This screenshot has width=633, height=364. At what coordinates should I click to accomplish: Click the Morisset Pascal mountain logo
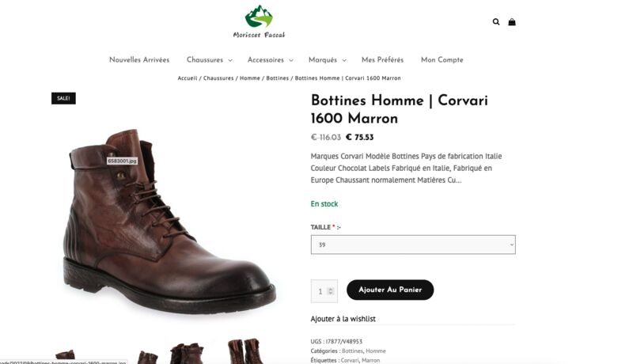[259, 22]
